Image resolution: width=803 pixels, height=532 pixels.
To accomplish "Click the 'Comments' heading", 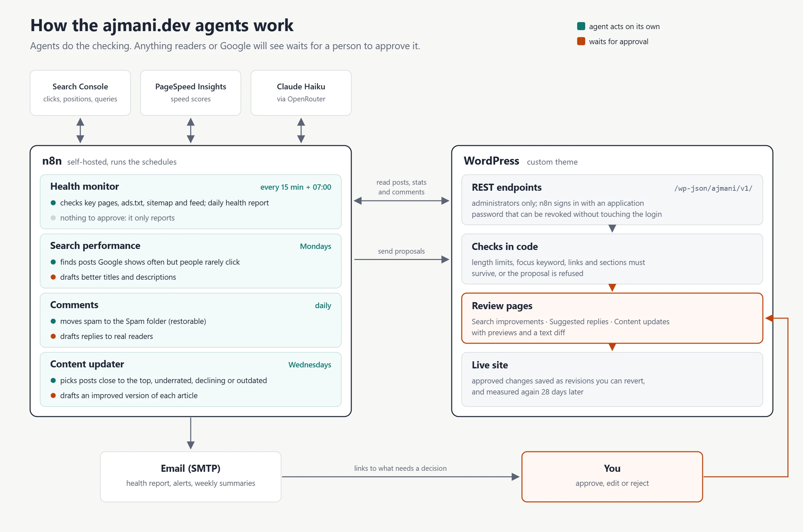I will coord(74,305).
